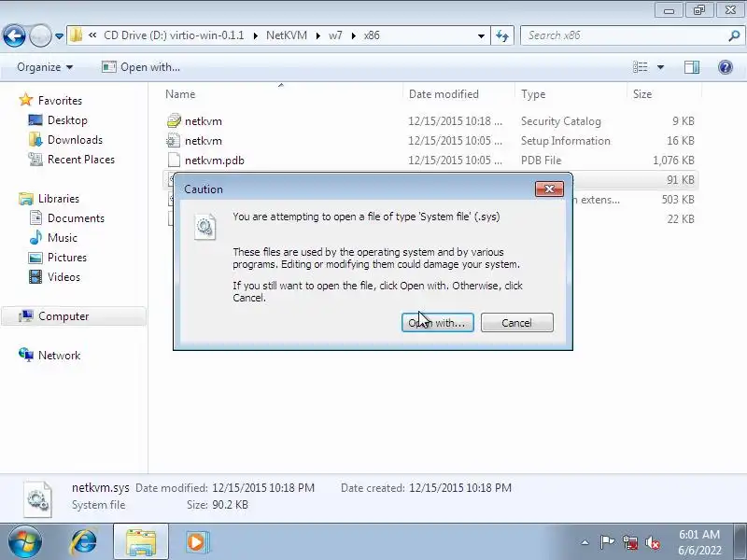Open the Music library
This screenshot has width=747, height=560.
click(x=63, y=238)
